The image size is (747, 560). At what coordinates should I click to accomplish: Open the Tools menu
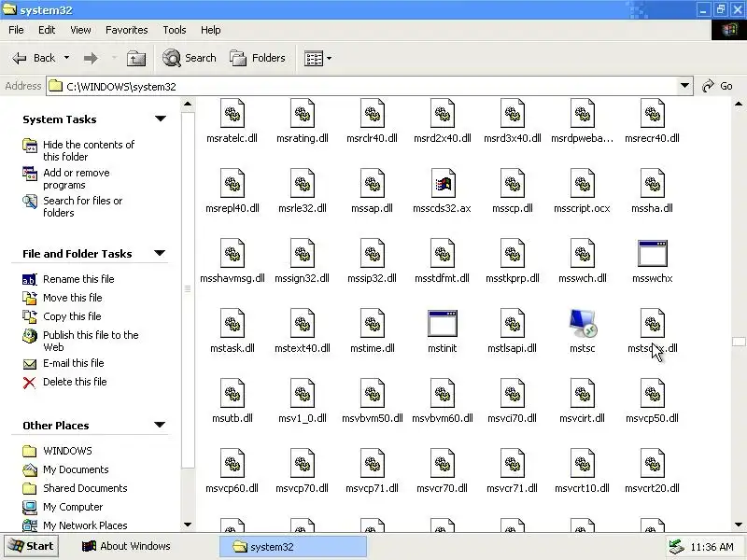pos(175,30)
